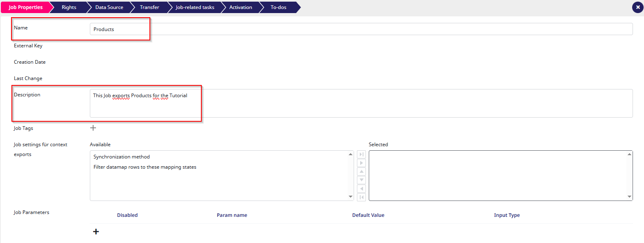
Task: Close the job dialog with the X button
Action: click(x=637, y=7)
